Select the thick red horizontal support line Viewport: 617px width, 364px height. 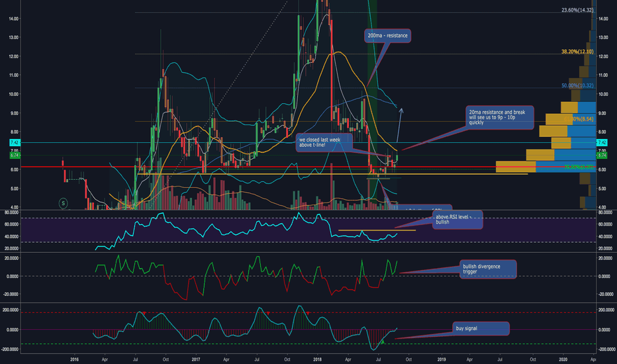coord(308,167)
